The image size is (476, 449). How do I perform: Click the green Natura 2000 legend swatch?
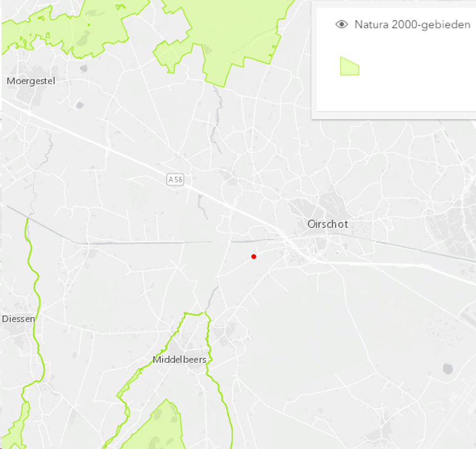[349, 66]
